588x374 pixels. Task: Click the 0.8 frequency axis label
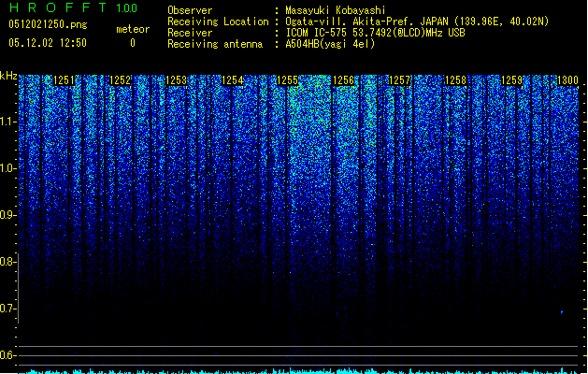[8, 262]
